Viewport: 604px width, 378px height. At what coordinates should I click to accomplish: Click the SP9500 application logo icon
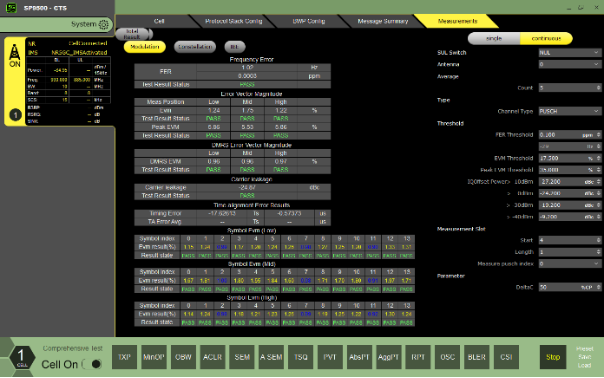point(11,8)
